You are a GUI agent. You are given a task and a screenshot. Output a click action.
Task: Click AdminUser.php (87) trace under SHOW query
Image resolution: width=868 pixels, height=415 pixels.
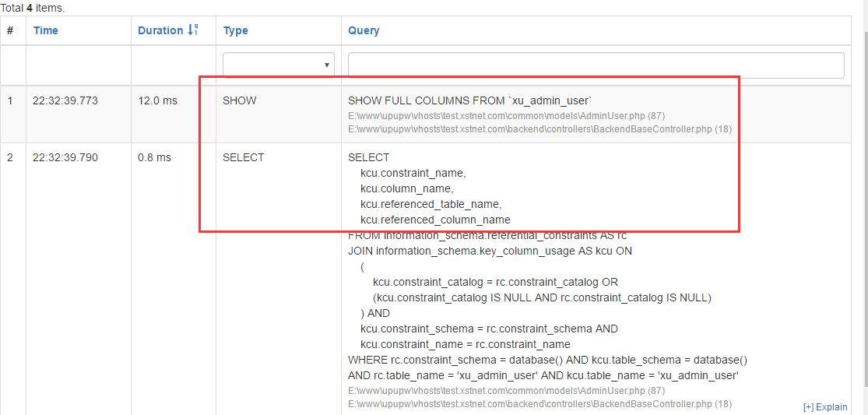(506, 116)
